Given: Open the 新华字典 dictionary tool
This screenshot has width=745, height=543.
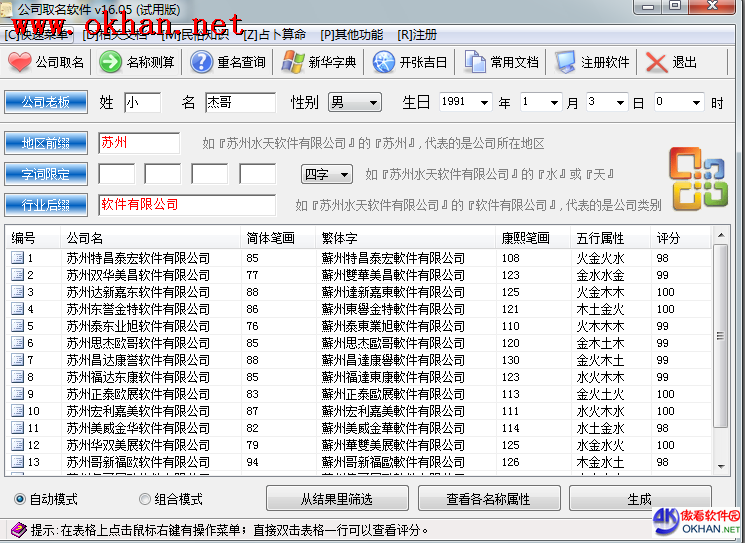Looking at the screenshot, I should (x=292, y=62).
